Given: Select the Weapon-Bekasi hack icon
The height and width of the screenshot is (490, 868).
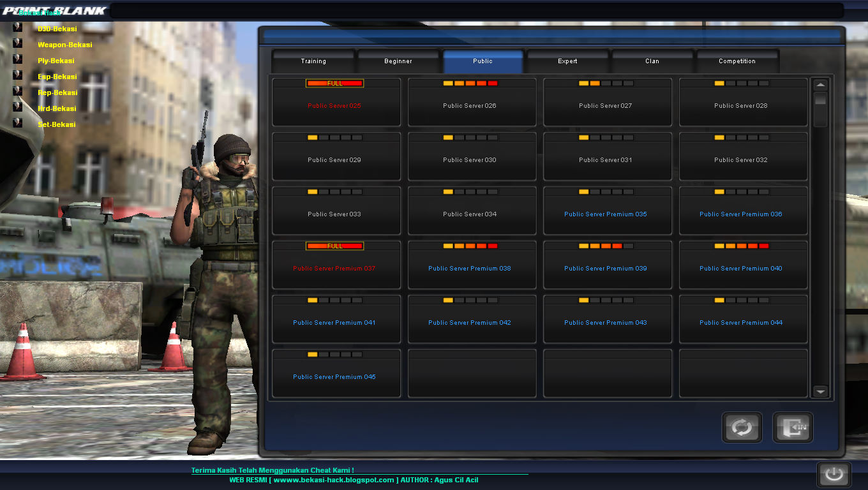Looking at the screenshot, I should pos(16,44).
